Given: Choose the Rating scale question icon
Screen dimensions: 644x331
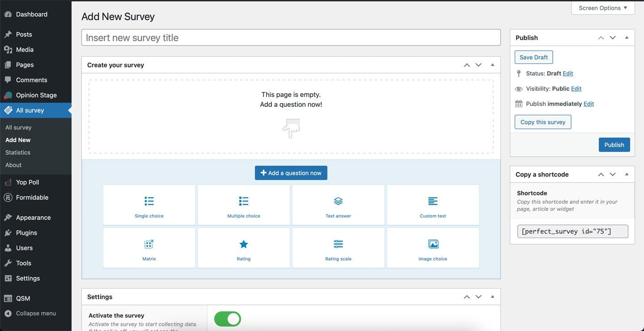Looking at the screenshot, I should pos(338,244).
